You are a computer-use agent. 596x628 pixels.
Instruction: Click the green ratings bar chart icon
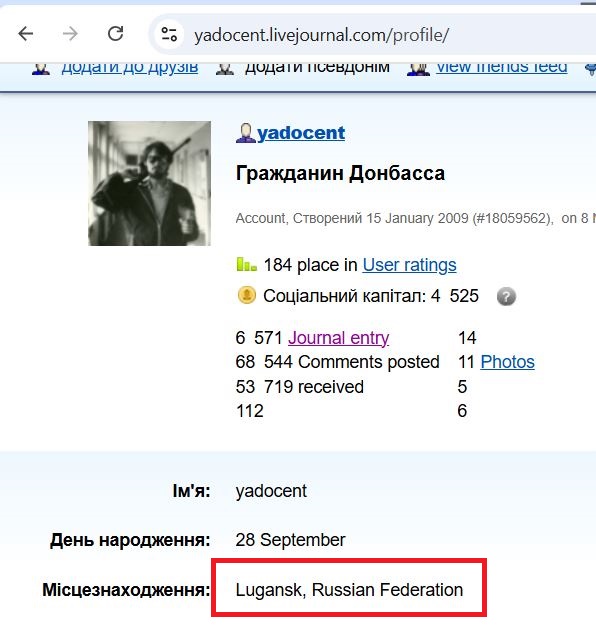point(246,264)
